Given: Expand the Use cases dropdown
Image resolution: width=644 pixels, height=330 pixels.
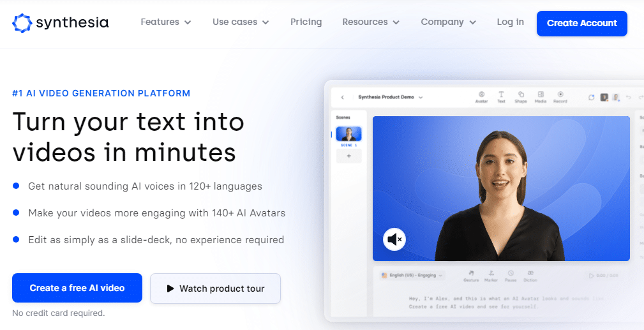Looking at the screenshot, I should coord(241,22).
